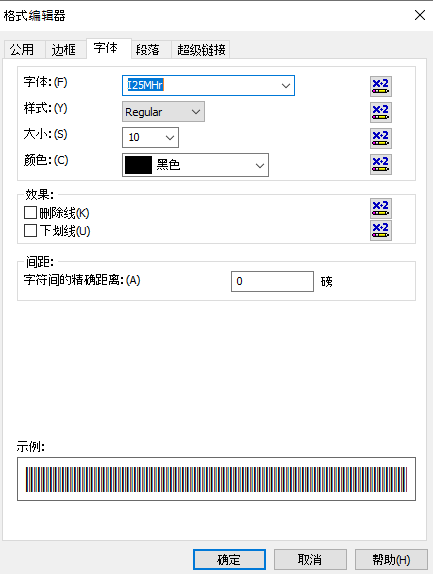
Task: Open formula editor for 样式 style field
Action: pyautogui.click(x=381, y=112)
